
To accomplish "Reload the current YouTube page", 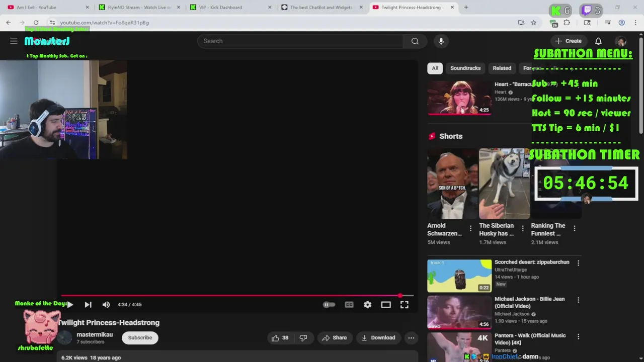I will coord(36,23).
